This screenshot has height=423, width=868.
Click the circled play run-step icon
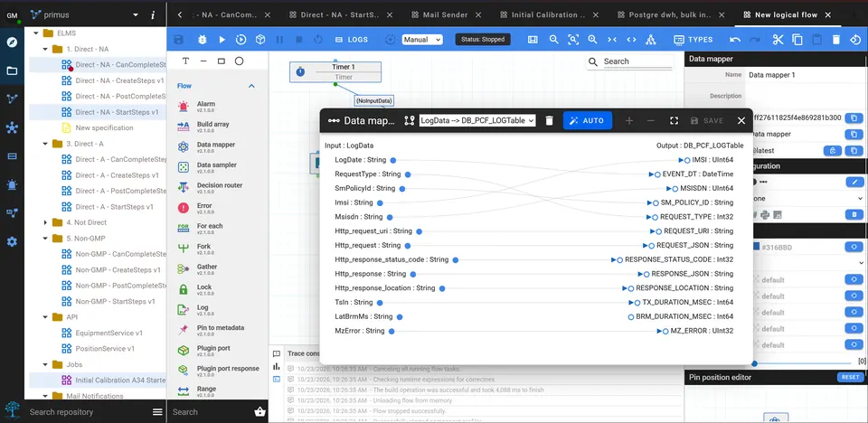pyautogui.click(x=241, y=40)
